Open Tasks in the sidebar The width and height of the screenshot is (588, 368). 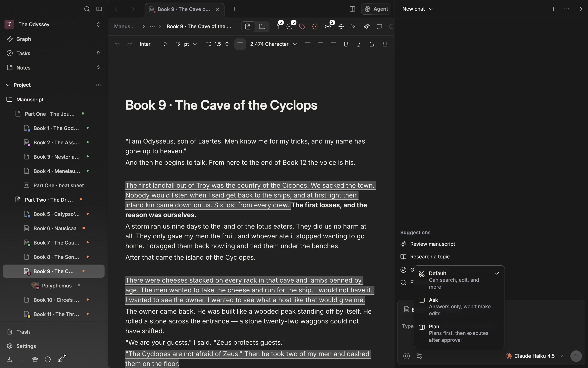pyautogui.click(x=53, y=53)
